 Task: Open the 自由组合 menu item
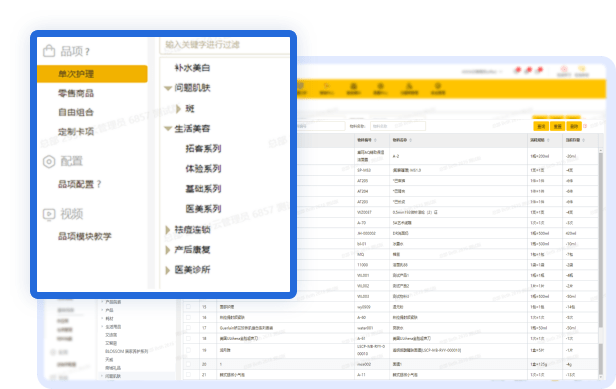point(76,112)
